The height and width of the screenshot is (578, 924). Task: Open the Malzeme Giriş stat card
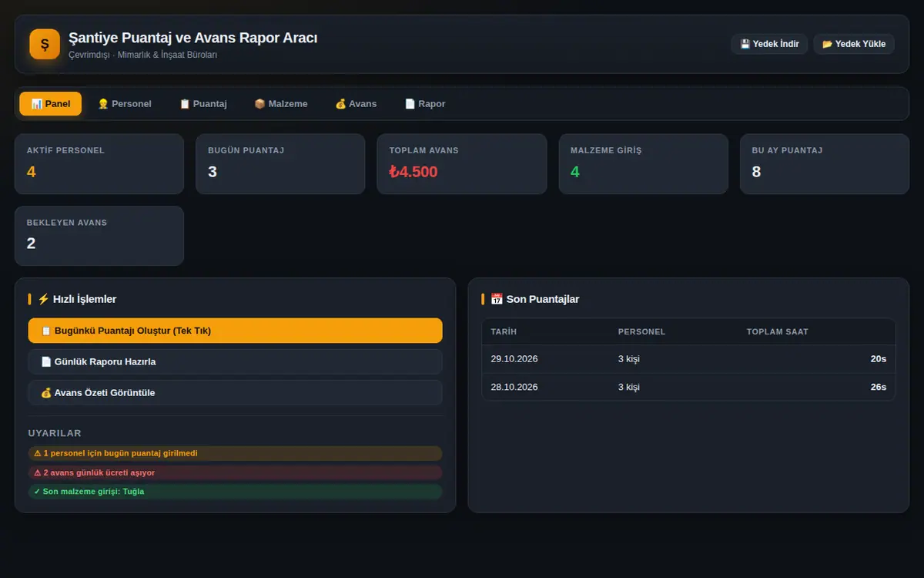(643, 164)
